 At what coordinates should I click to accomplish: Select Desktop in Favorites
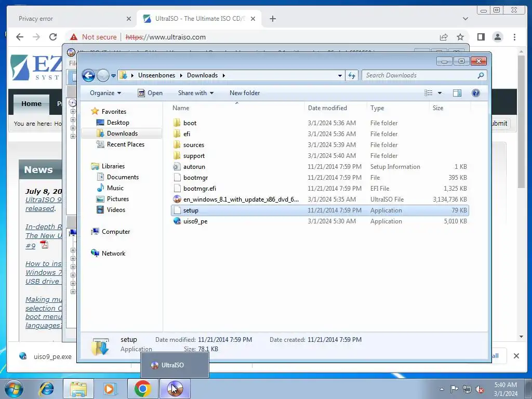click(x=117, y=123)
